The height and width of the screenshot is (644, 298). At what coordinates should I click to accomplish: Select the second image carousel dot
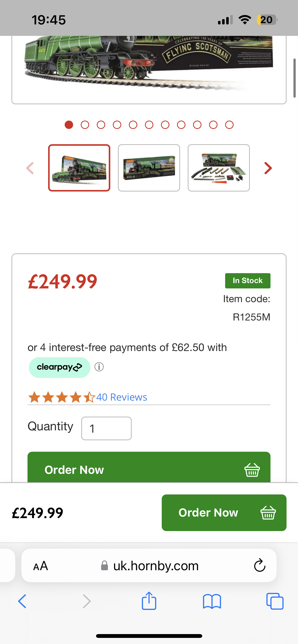click(85, 125)
